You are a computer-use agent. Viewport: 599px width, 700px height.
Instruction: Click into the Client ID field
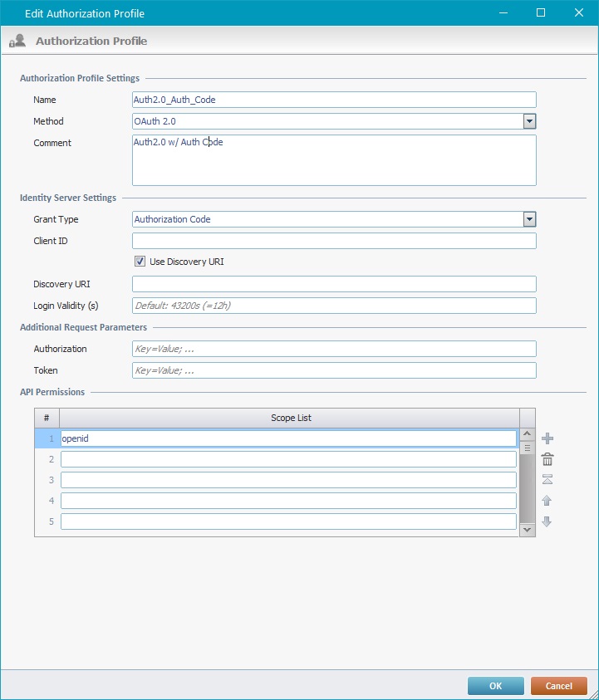334,241
